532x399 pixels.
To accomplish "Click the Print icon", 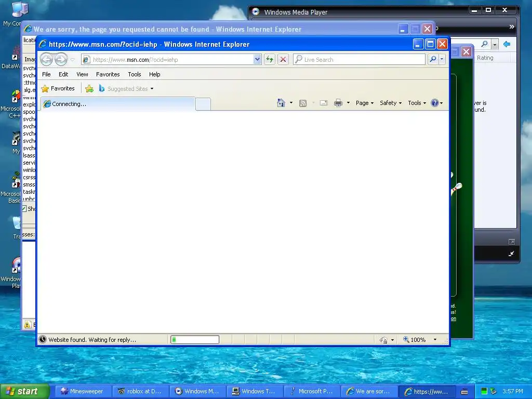I will [338, 103].
